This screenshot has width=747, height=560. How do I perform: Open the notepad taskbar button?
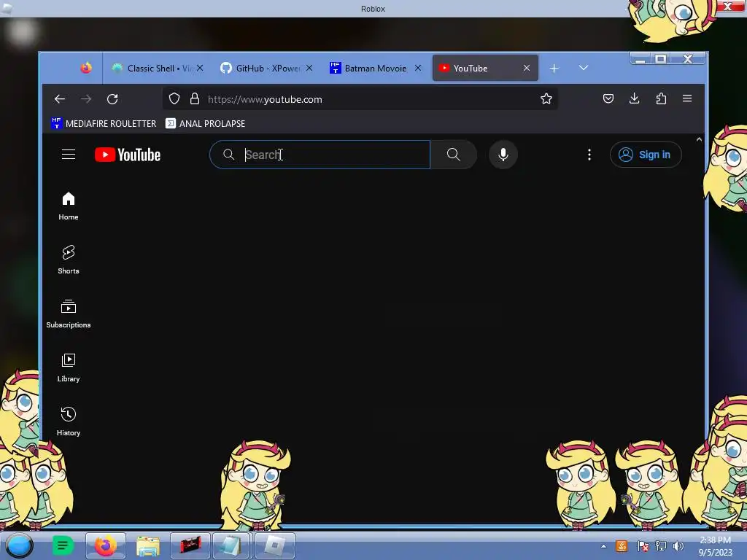[x=231, y=545]
